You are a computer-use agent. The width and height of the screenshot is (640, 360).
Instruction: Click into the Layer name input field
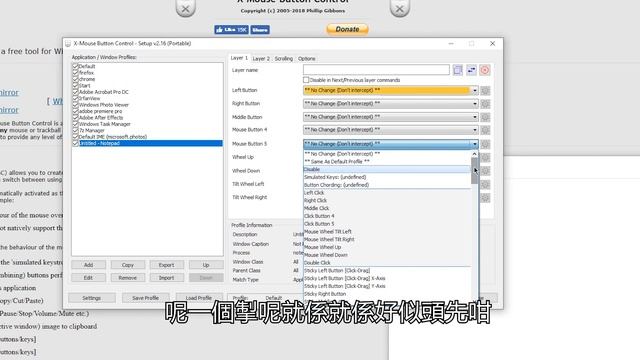tap(376, 70)
